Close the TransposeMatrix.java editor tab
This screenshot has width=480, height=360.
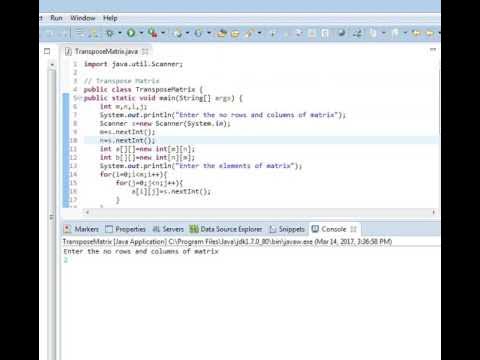click(145, 51)
